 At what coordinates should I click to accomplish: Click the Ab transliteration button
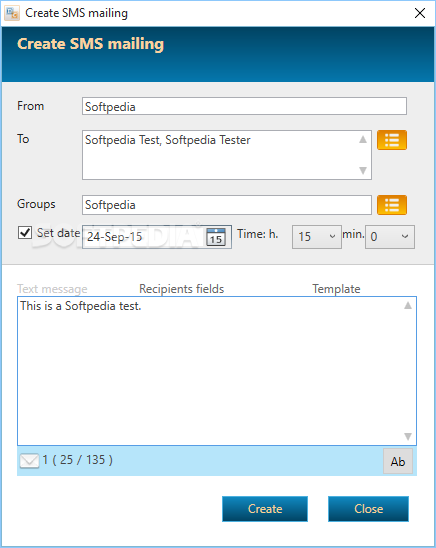pyautogui.click(x=398, y=461)
